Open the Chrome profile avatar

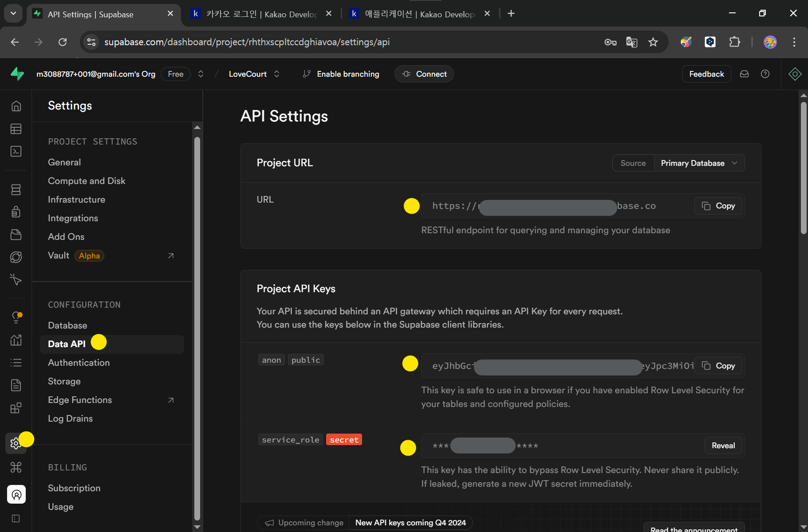point(770,42)
